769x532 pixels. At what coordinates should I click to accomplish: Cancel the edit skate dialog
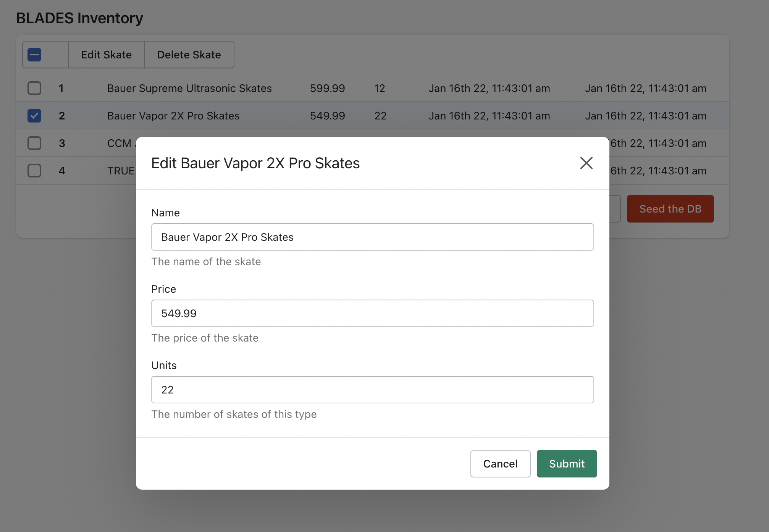tap(500, 464)
